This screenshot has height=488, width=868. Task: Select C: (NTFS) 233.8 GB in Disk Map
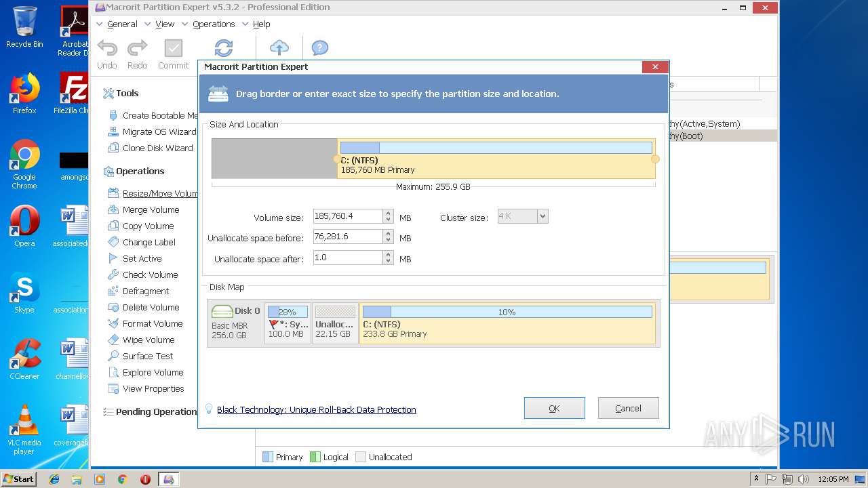point(507,323)
